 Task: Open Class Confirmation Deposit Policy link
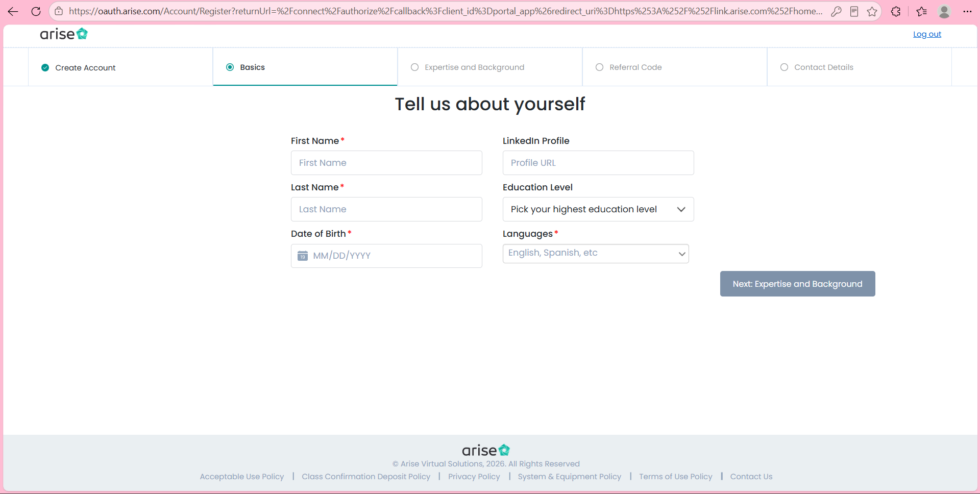pyautogui.click(x=366, y=477)
